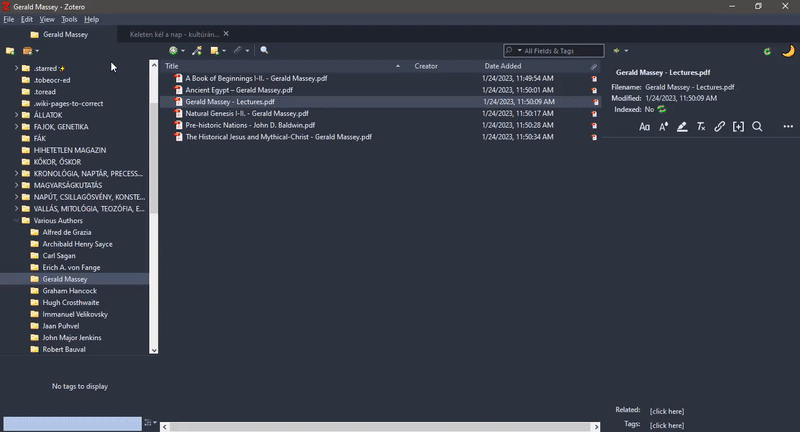This screenshot has width=800, height=432.
Task: Click attachment indicator in Ancient Egypt row
Action: 594,90
